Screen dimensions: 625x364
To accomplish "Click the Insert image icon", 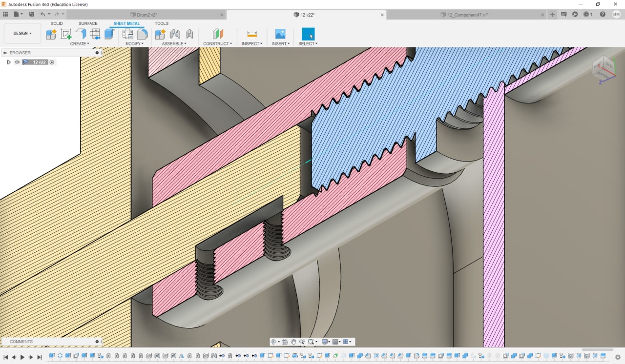I will [x=280, y=34].
